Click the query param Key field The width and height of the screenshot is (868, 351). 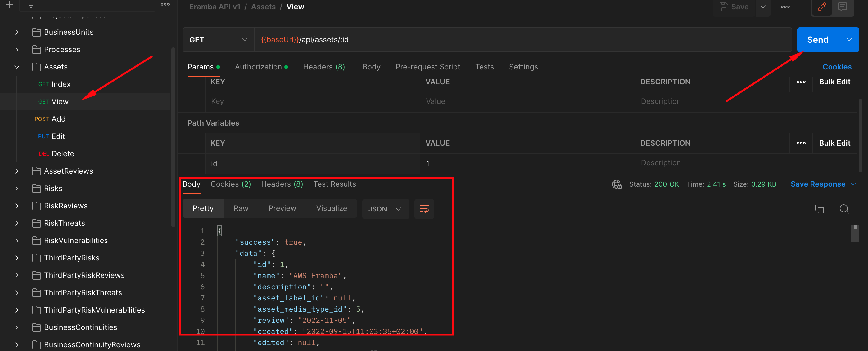(x=312, y=102)
